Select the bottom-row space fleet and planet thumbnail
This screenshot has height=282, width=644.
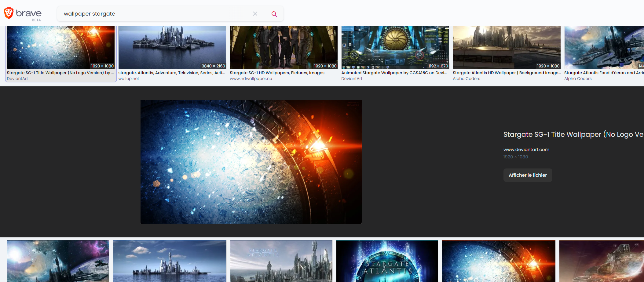tap(58, 261)
